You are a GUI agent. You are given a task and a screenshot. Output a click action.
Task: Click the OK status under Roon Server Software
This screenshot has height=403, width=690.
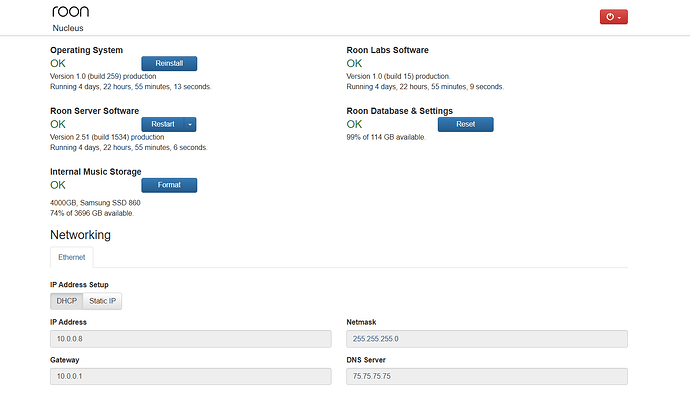point(58,125)
